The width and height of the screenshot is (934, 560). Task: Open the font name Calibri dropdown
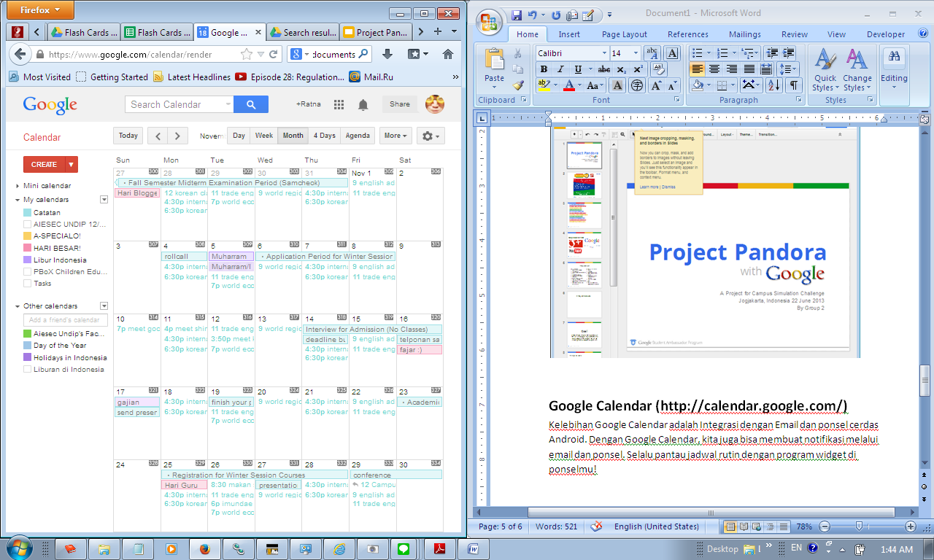point(604,53)
